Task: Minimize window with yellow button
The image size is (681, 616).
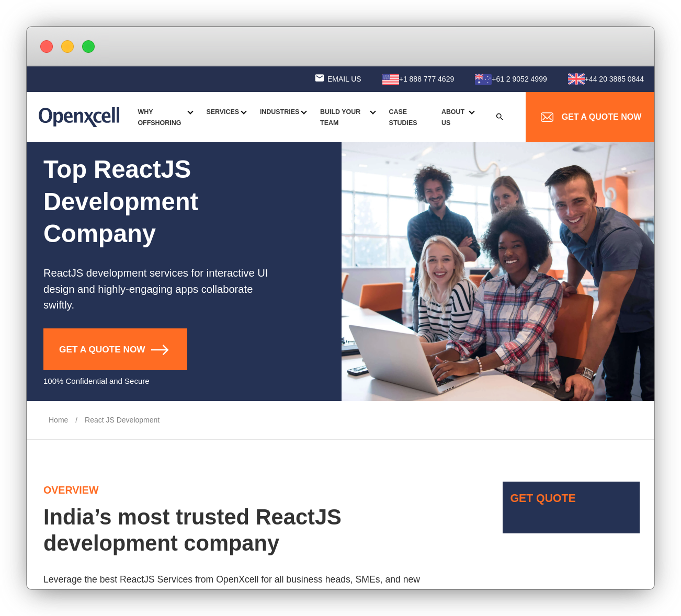Action: click(67, 47)
